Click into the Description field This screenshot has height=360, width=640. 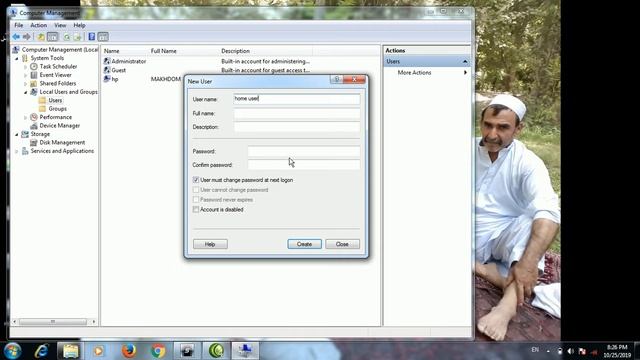pyautogui.click(x=297, y=127)
